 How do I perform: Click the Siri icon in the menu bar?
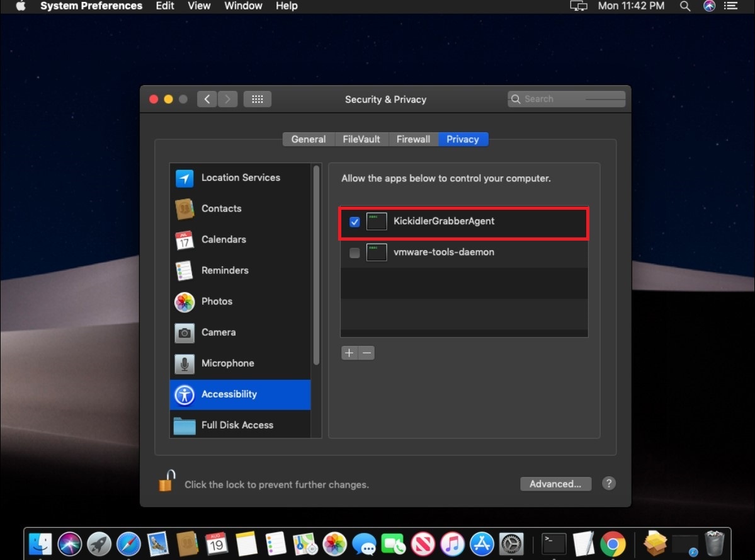coord(709,6)
